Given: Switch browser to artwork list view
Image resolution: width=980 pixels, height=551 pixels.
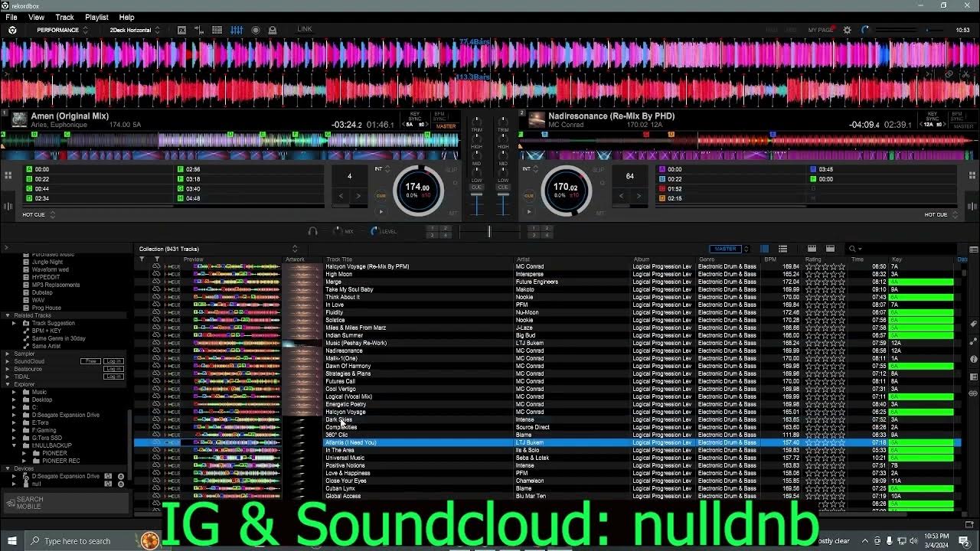Looking at the screenshot, I should 764,249.
